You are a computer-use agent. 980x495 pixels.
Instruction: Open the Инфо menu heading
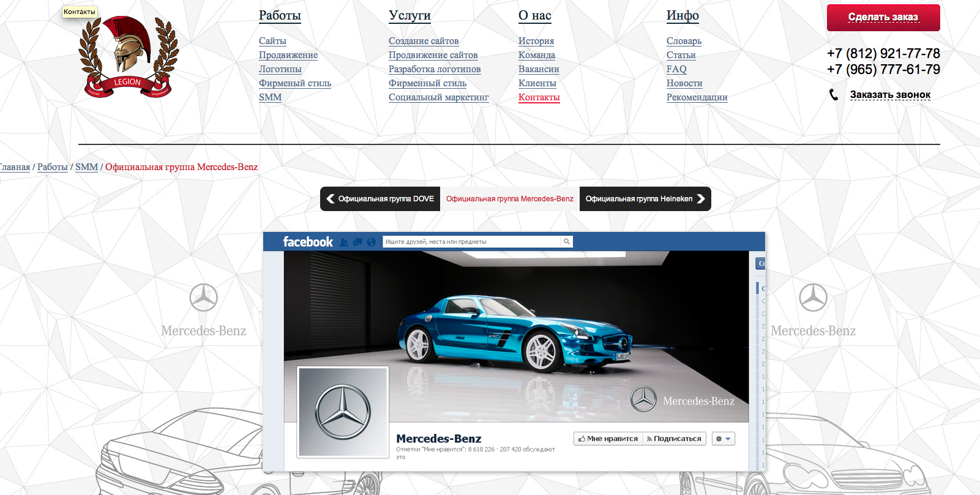[x=683, y=15]
